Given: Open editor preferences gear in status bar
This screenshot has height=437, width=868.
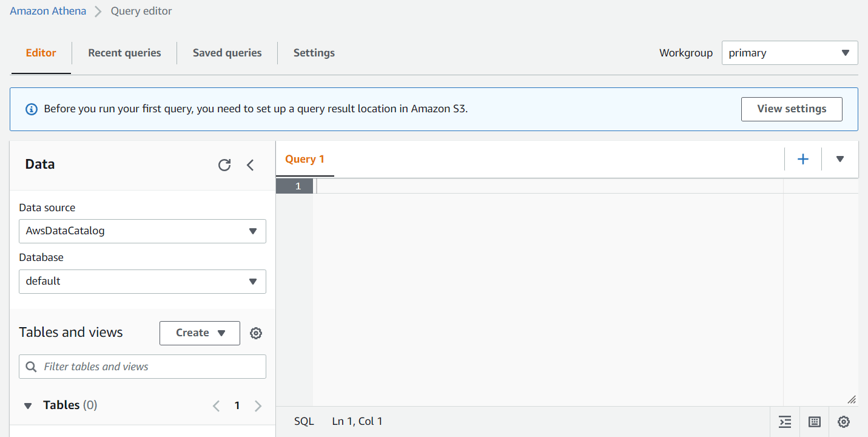Looking at the screenshot, I should (843, 421).
